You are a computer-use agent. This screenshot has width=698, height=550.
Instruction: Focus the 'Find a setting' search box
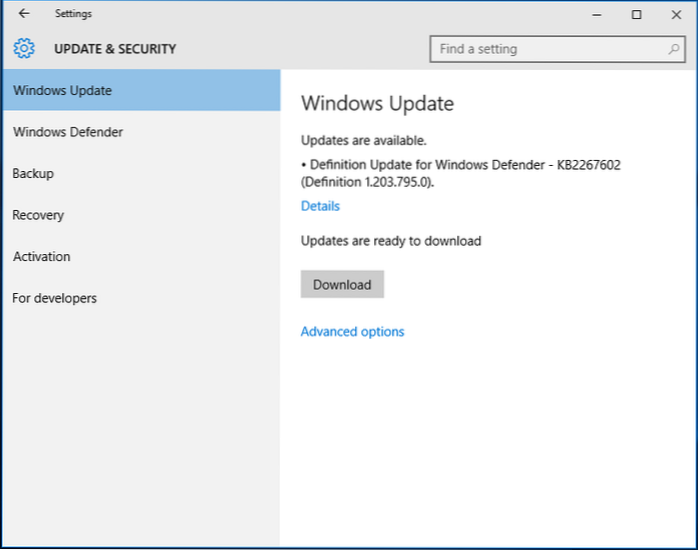point(548,48)
